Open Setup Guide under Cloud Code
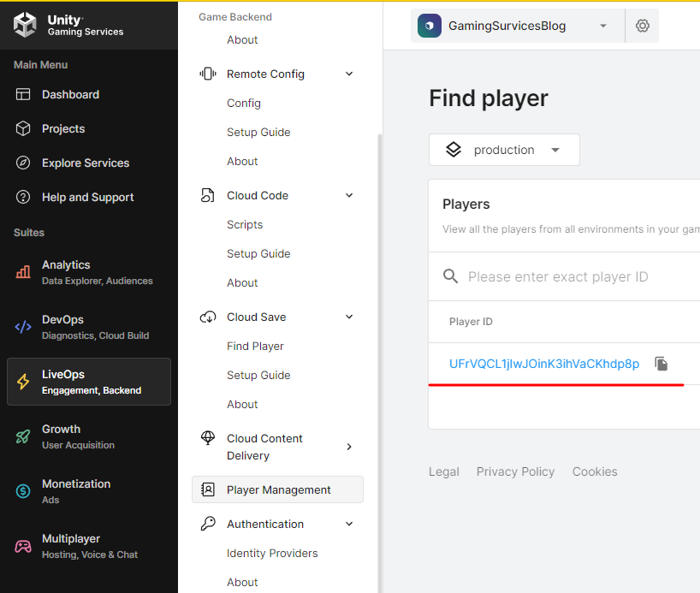 tap(258, 253)
